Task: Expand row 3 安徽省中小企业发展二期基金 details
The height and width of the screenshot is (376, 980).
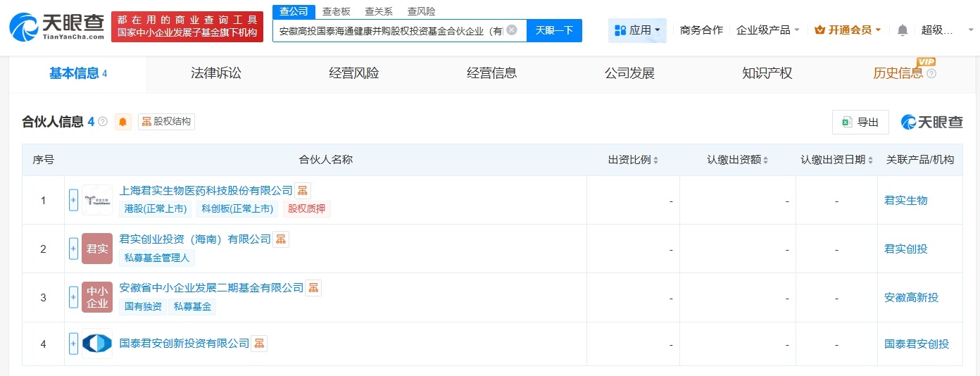Action: pos(73,297)
